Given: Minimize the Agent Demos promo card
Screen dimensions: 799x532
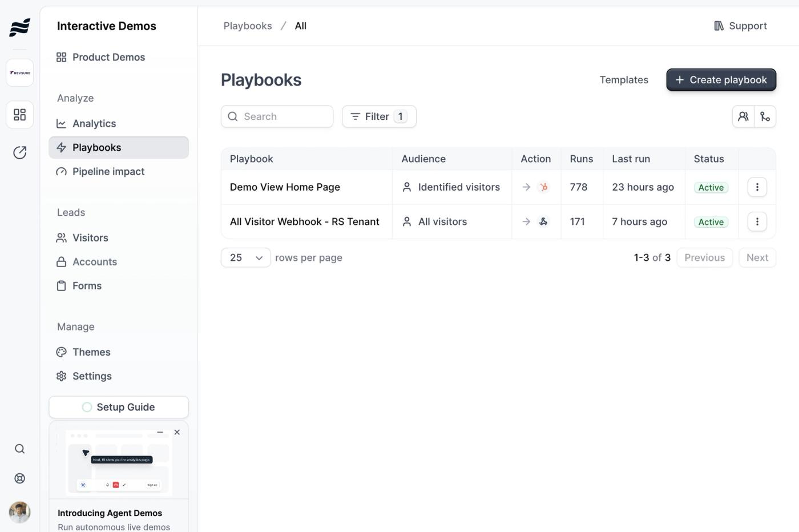Looking at the screenshot, I should pos(160,432).
